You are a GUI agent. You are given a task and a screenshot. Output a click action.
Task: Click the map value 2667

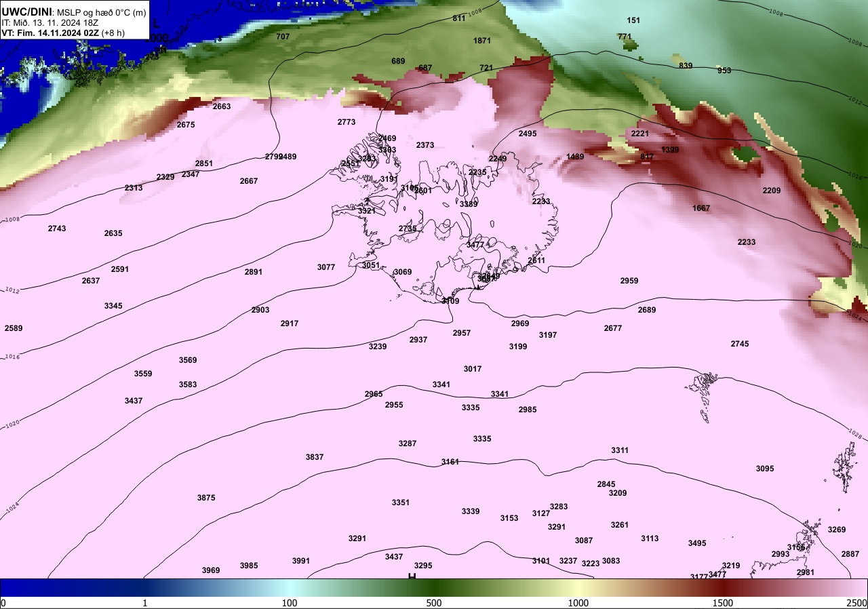[x=249, y=181]
